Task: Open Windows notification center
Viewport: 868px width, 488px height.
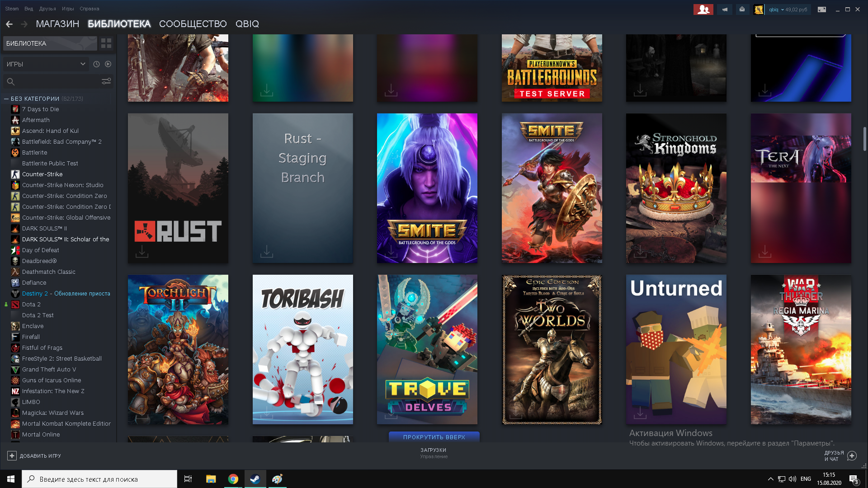Action: tap(854, 479)
